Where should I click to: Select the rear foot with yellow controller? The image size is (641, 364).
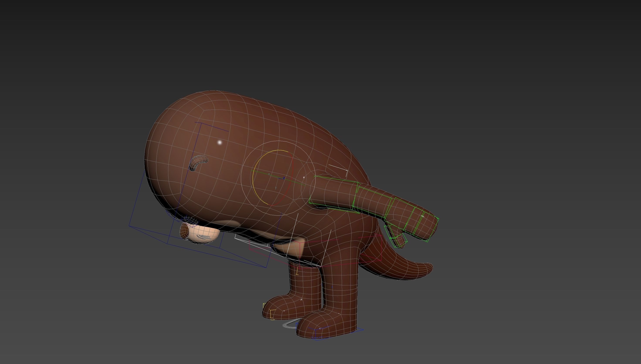tap(287, 308)
